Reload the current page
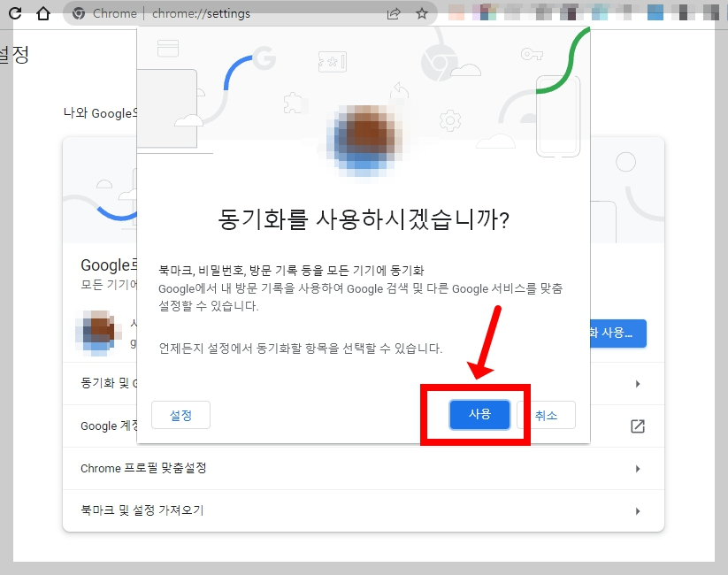Screen dimensions: 728x575 pyautogui.click(x=14, y=13)
